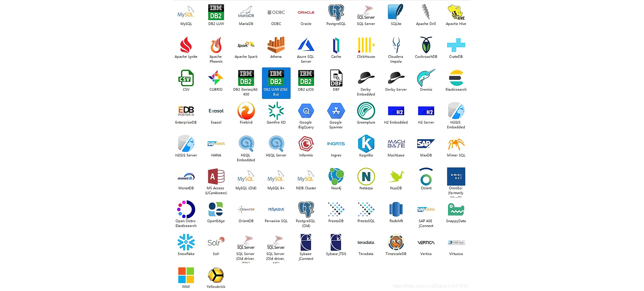The height and width of the screenshot is (291, 644).
Task: Choose the DB2 LUW driver icon
Action: tap(216, 12)
